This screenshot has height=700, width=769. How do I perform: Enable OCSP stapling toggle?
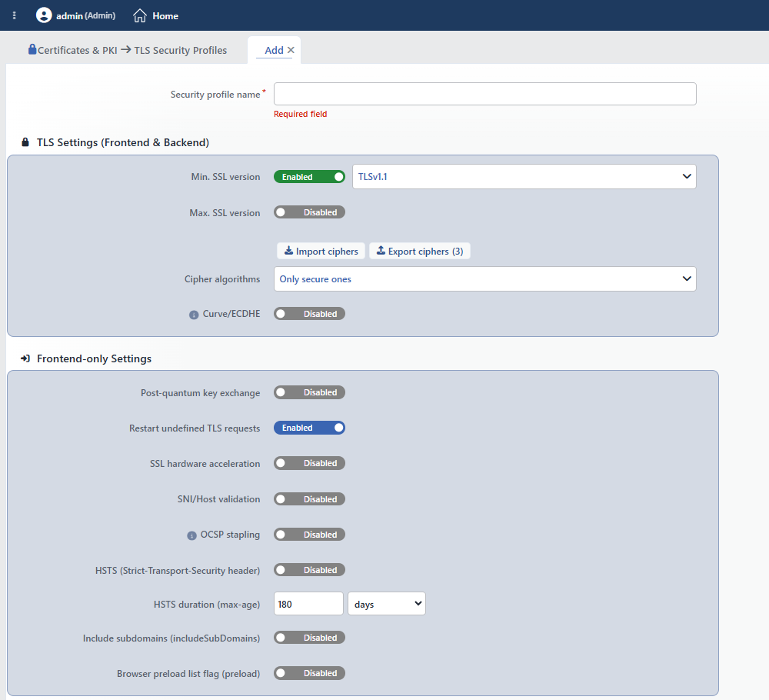[x=309, y=534]
